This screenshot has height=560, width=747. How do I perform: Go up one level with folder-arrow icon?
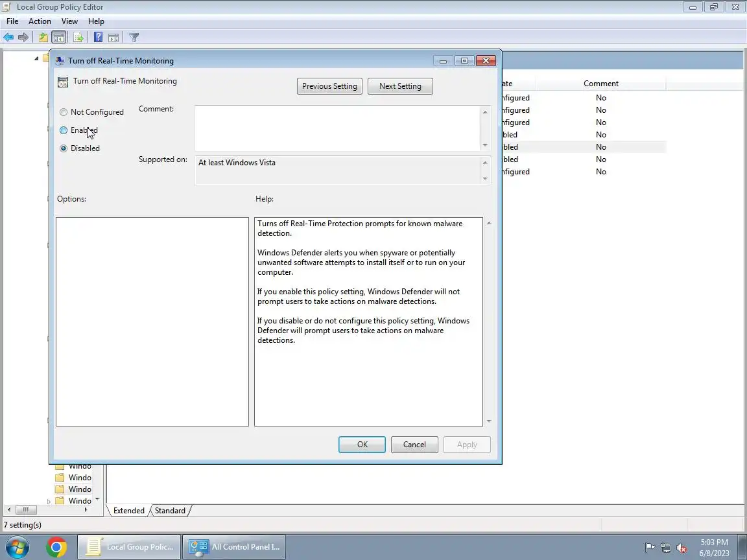[43, 37]
